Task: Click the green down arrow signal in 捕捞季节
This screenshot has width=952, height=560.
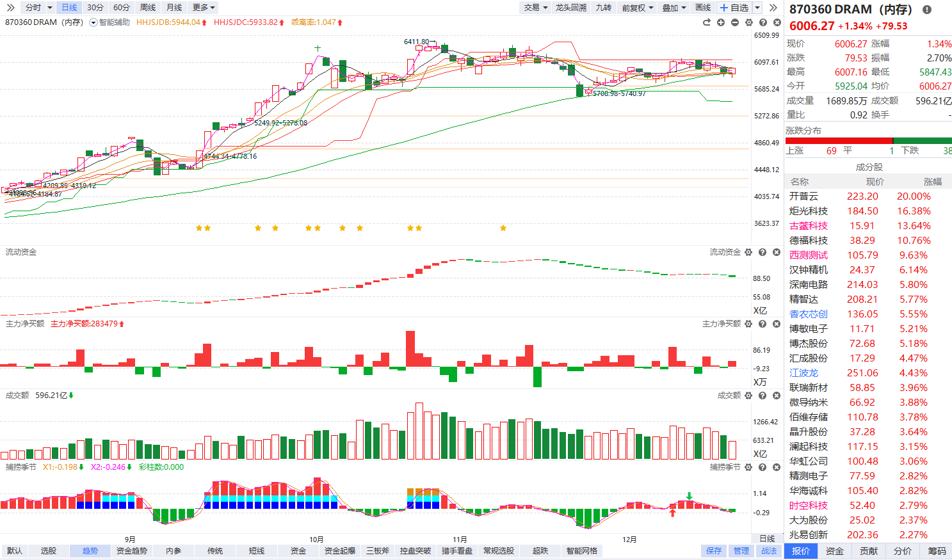Action: click(x=690, y=496)
